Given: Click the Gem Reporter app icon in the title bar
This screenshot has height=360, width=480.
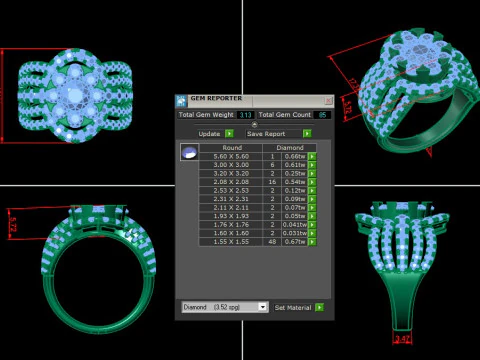Looking at the screenshot, I should pyautogui.click(x=181, y=101).
